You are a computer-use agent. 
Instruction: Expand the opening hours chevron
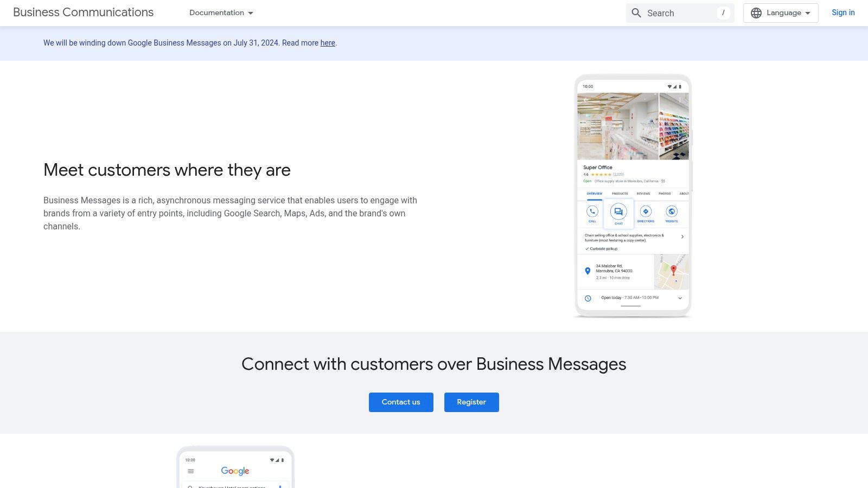click(680, 298)
